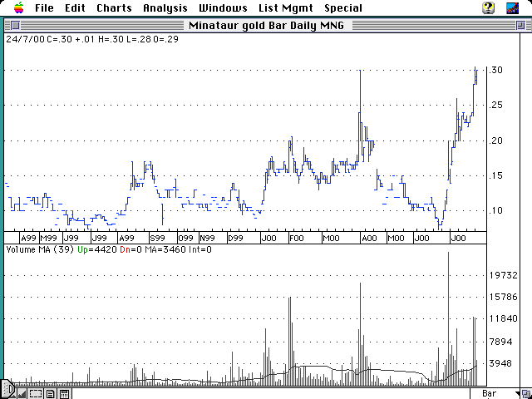The width and height of the screenshot is (532, 399).
Task: Open the Bar chart type dropdown
Action: pyautogui.click(x=497, y=393)
